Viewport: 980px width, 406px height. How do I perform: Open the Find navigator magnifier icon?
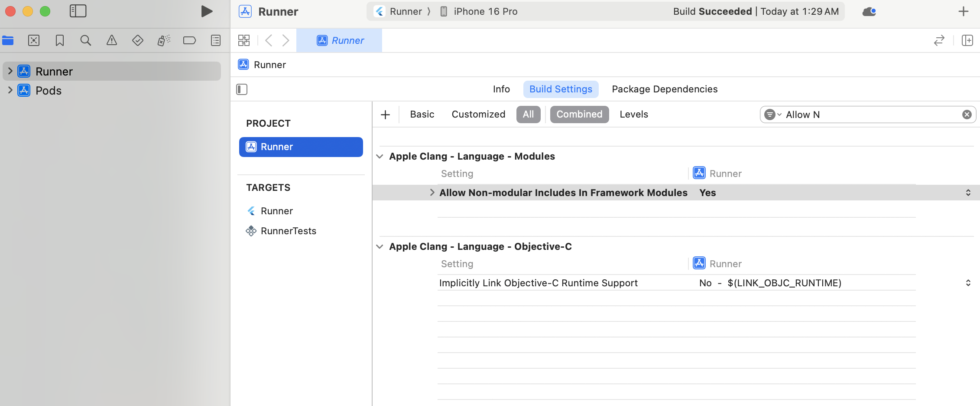pyautogui.click(x=86, y=41)
